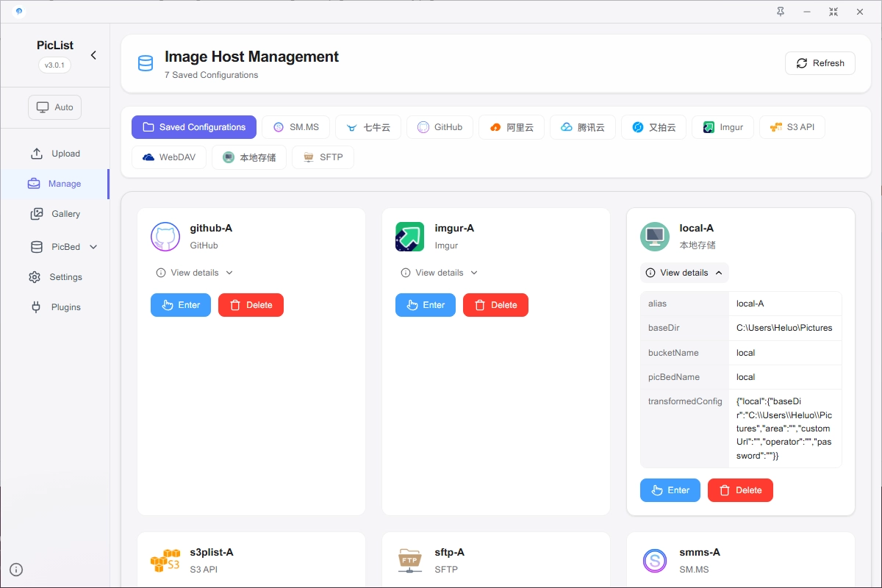Screen dimensions: 882x588
Task: Enter the local-A configuration
Action: [x=670, y=490]
